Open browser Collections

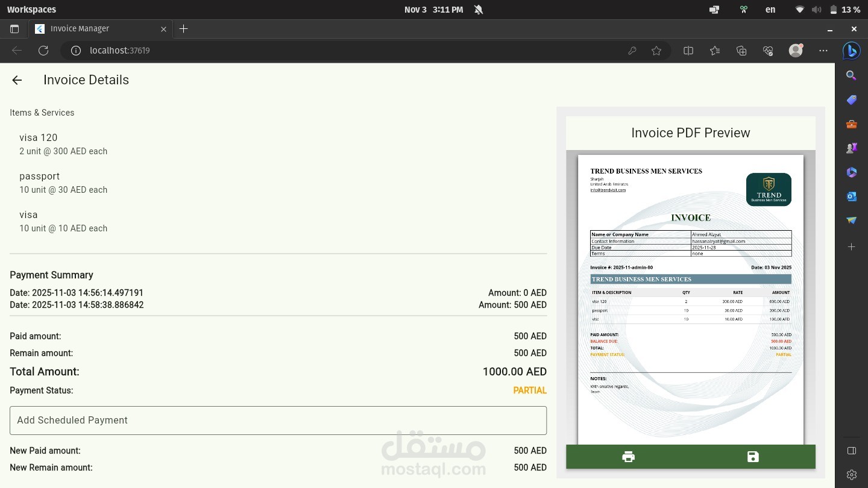click(741, 51)
